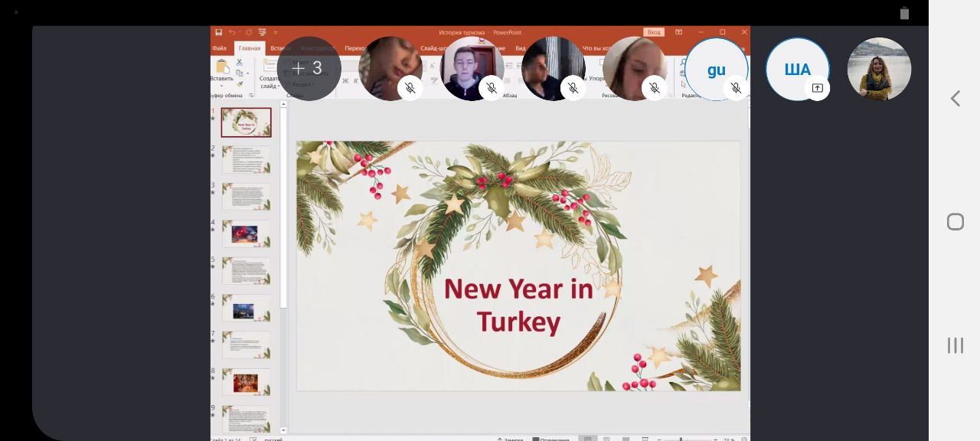This screenshot has width=980, height=441.
Task: Expand the Copy dropdown arrow
Action: [247, 74]
